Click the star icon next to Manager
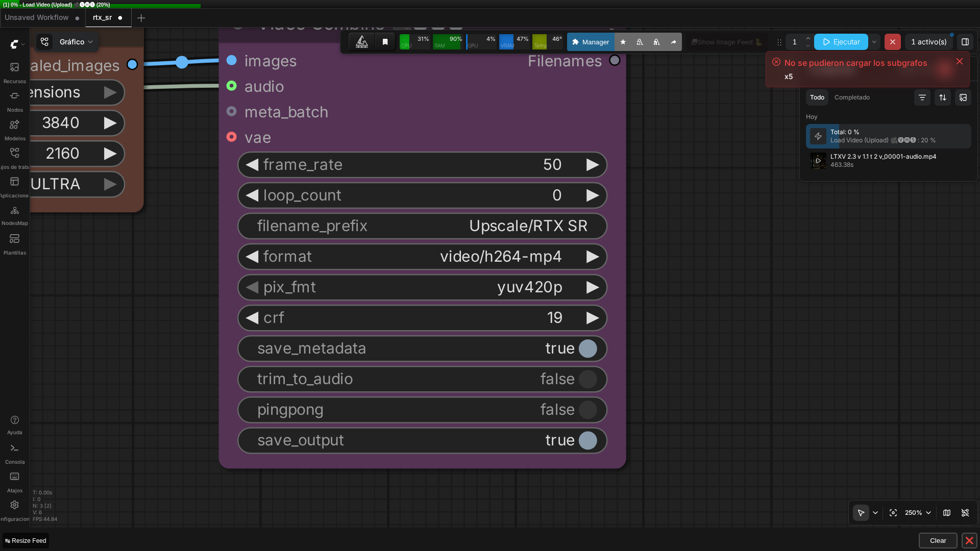The image size is (980, 551). (x=623, y=42)
